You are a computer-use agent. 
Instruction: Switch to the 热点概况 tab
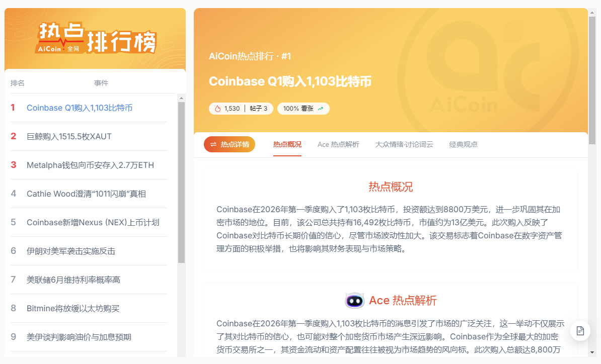pyautogui.click(x=287, y=144)
